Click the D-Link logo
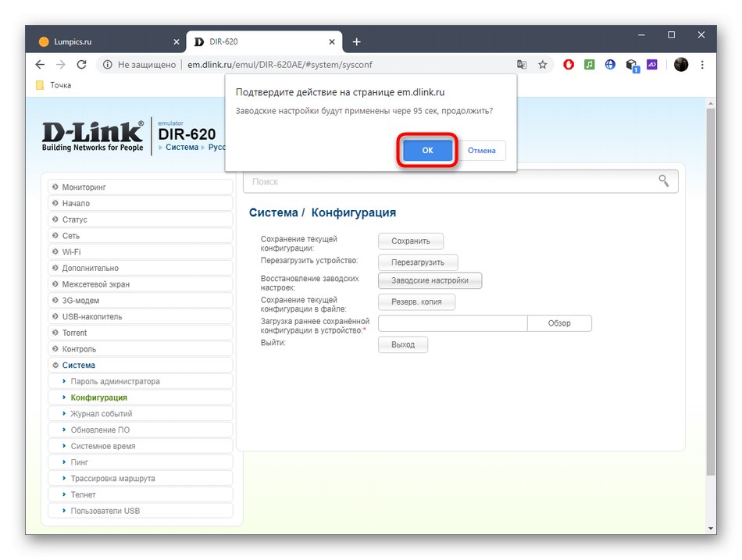The height and width of the screenshot is (560, 742). [x=93, y=136]
